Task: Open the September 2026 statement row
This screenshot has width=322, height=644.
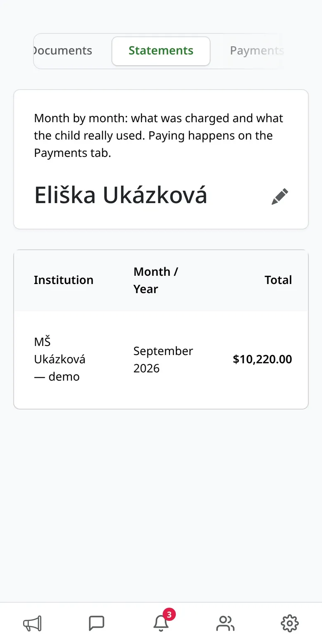Action: 161,360
